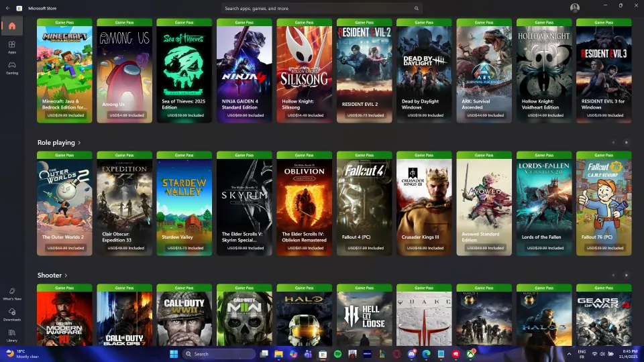644x362 pixels.
Task: Go to previous page of Role playing row
Action: click(613, 142)
